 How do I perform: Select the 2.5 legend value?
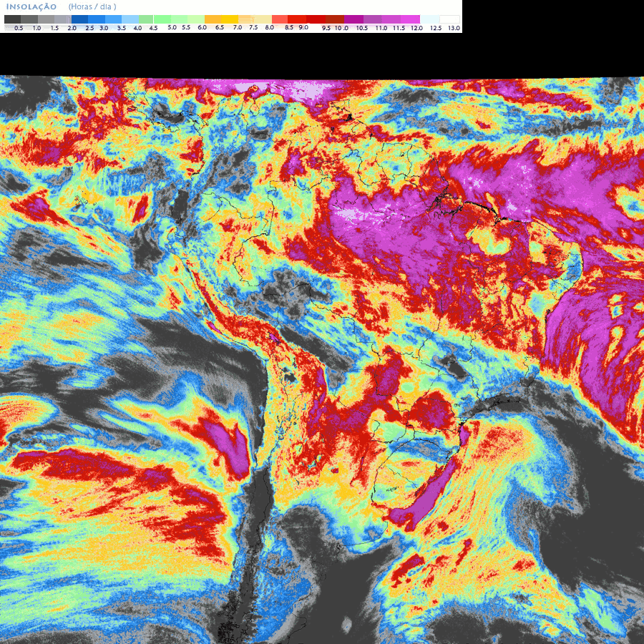click(x=89, y=29)
